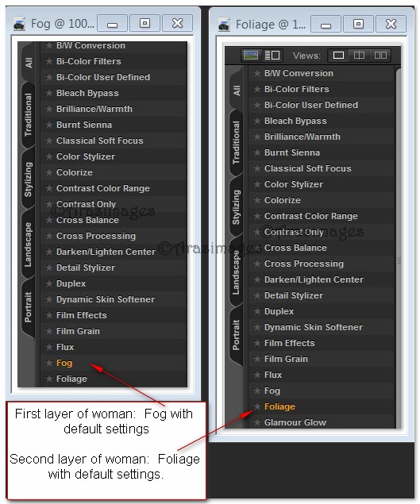420x504 pixels.
Task: Show filter list with preview icon
Action: click(x=272, y=56)
